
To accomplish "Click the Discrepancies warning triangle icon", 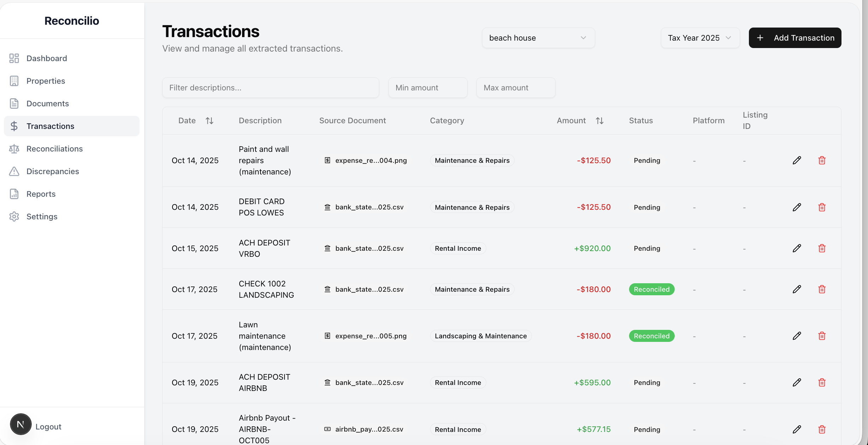I will click(14, 171).
